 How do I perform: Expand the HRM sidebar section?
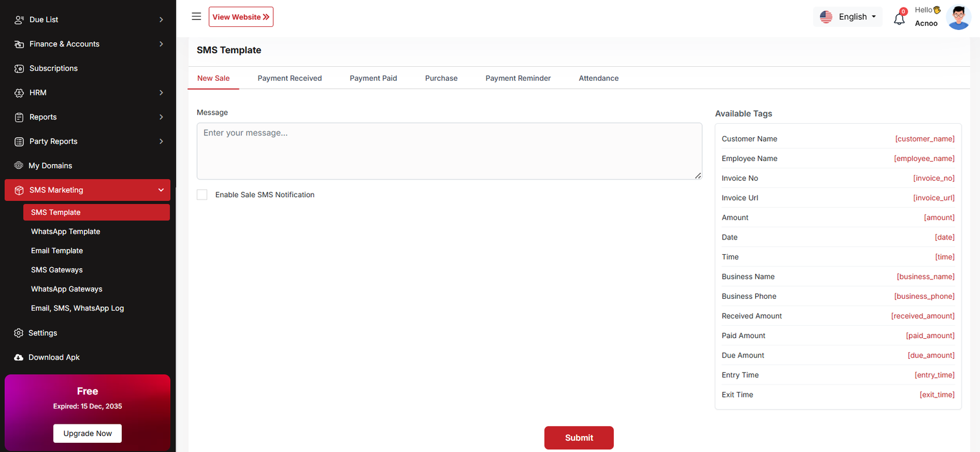[88, 92]
